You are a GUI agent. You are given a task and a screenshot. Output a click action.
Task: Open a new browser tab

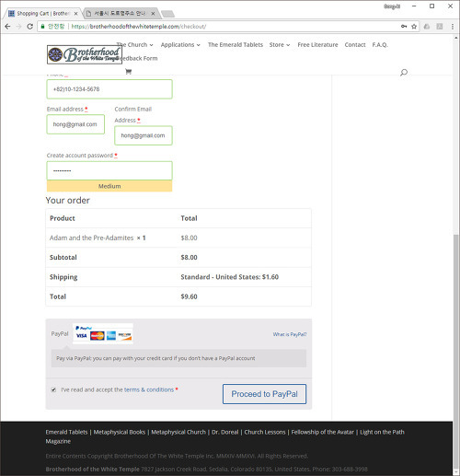(167, 14)
